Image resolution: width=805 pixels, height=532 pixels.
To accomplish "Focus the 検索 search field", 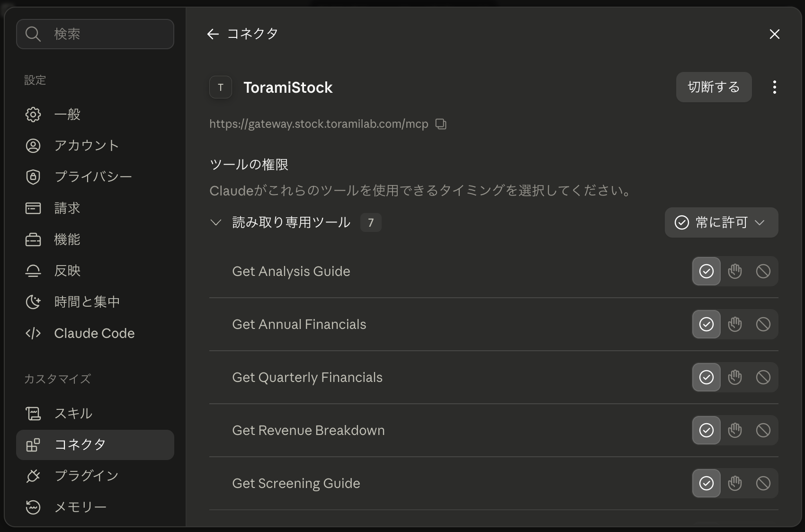I will click(95, 34).
